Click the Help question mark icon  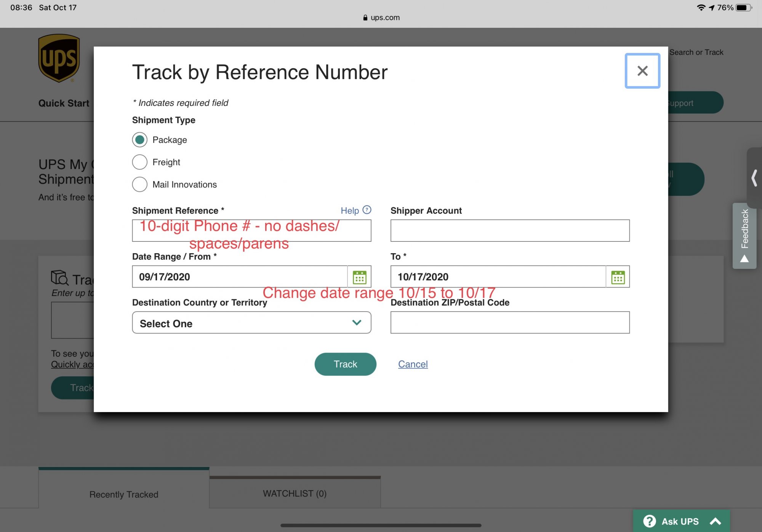(367, 210)
